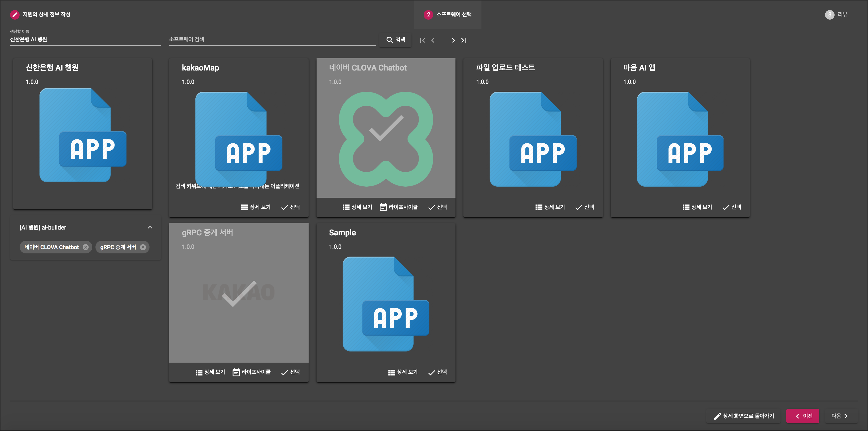This screenshot has height=431, width=868.
Task: Collapse the [AI 행원] ai-builder panel
Action: click(x=150, y=227)
